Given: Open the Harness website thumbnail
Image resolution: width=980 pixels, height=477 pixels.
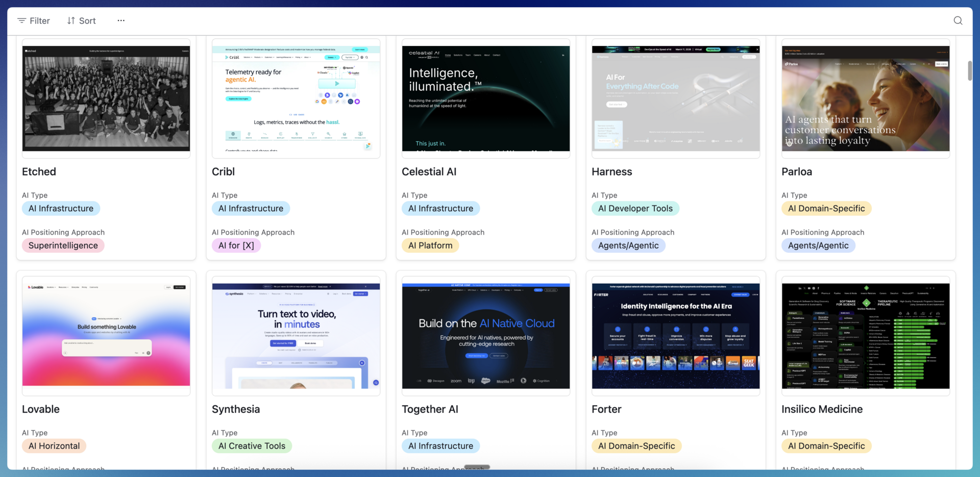Looking at the screenshot, I should 676,98.
